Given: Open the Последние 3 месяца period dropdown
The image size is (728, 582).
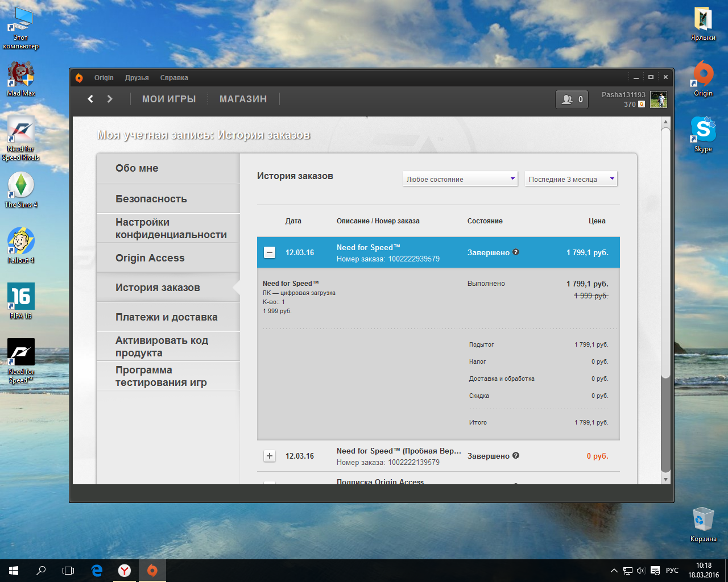Looking at the screenshot, I should (x=571, y=179).
